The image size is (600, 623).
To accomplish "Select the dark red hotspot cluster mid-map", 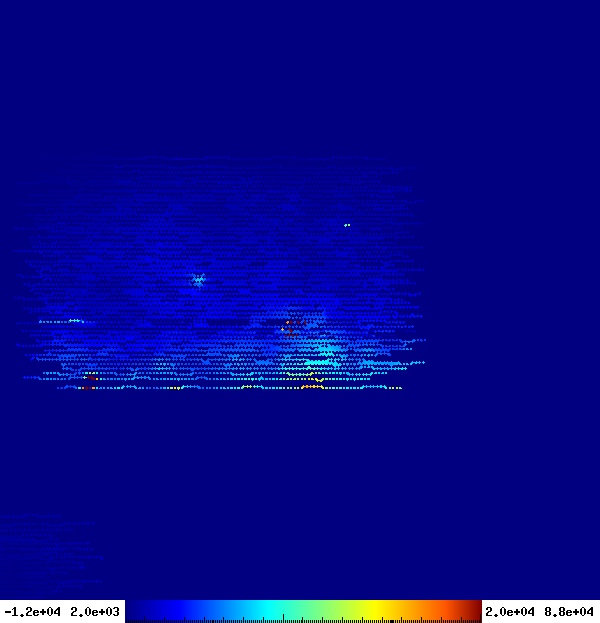I will pos(291,329).
